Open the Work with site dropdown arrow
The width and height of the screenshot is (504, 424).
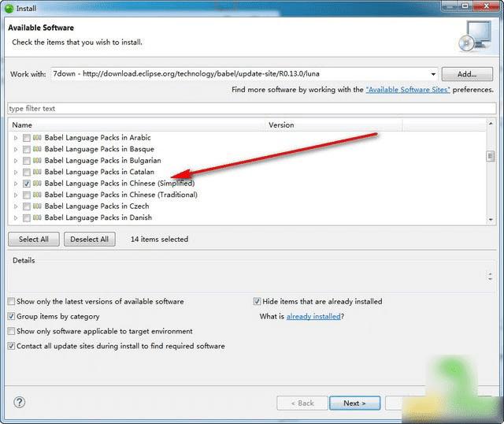(433, 74)
